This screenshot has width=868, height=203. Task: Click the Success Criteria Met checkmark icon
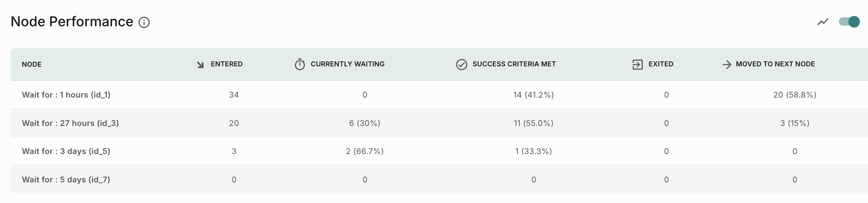tap(461, 64)
